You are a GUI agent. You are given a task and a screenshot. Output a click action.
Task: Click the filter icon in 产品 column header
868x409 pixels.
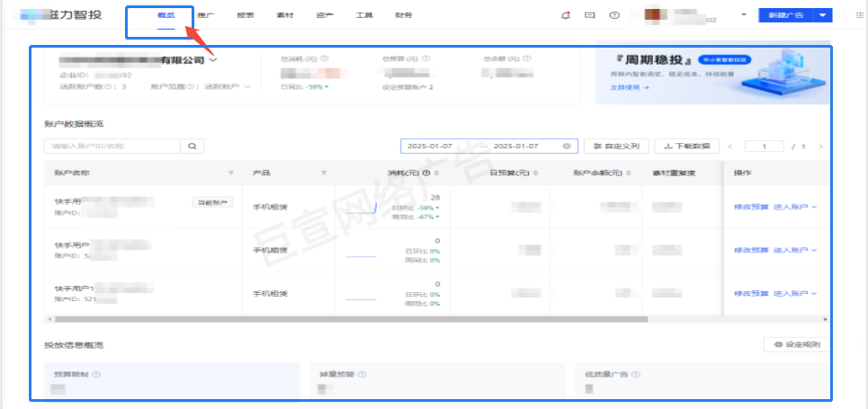(x=324, y=173)
